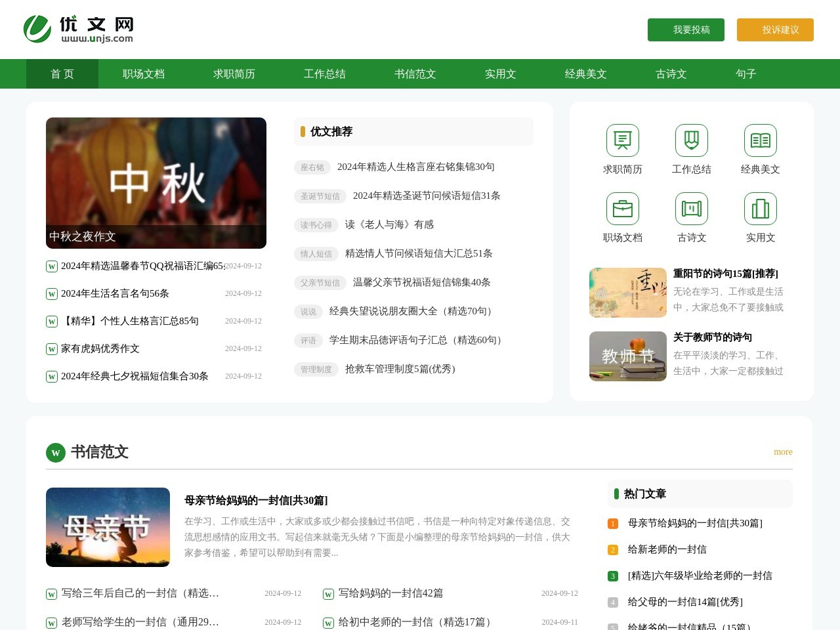Open 老师写给学生的一封信 article

coord(140,622)
